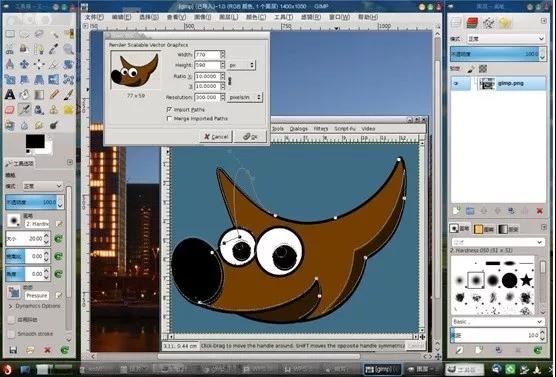Open the 帮助(H) Help menu
This screenshot has height=377, width=556.
click(368, 17)
